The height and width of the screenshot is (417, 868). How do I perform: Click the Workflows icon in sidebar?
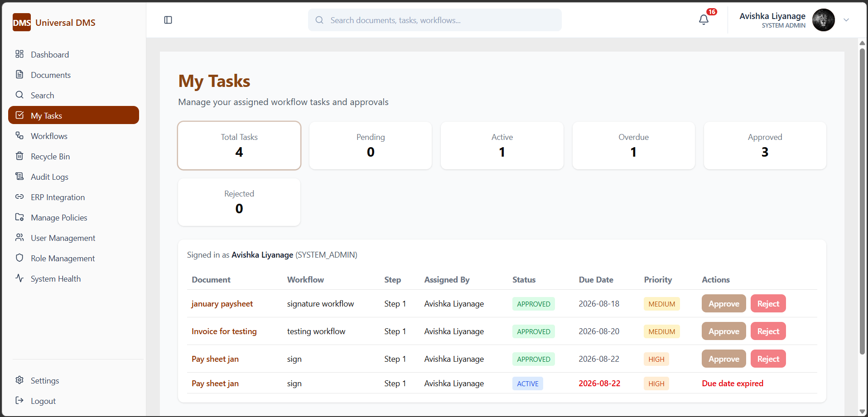tap(19, 135)
